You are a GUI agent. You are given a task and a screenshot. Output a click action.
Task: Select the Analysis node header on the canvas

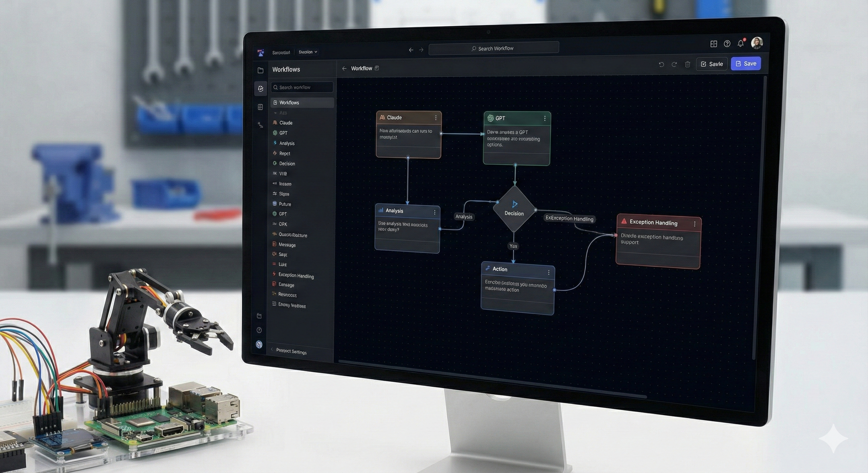tap(407, 211)
